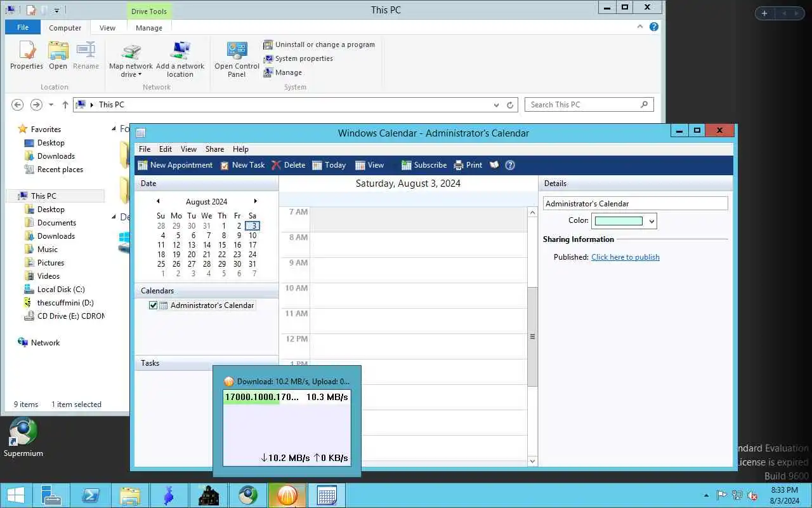Click Add a network location ribbon button
812x508 pixels.
coord(180,60)
